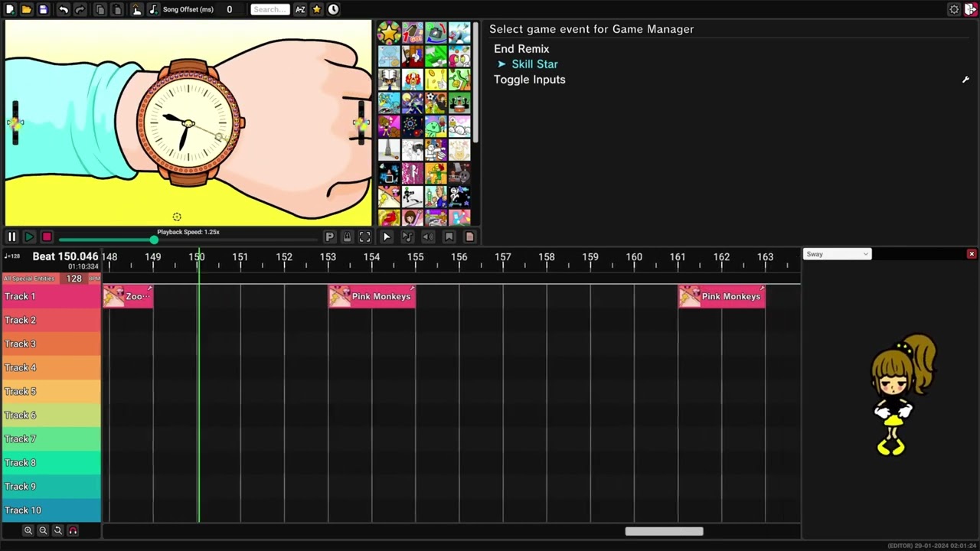This screenshot has width=980, height=551.
Task: Select the '1 GO!' count-in game icon
Action: [x=412, y=33]
